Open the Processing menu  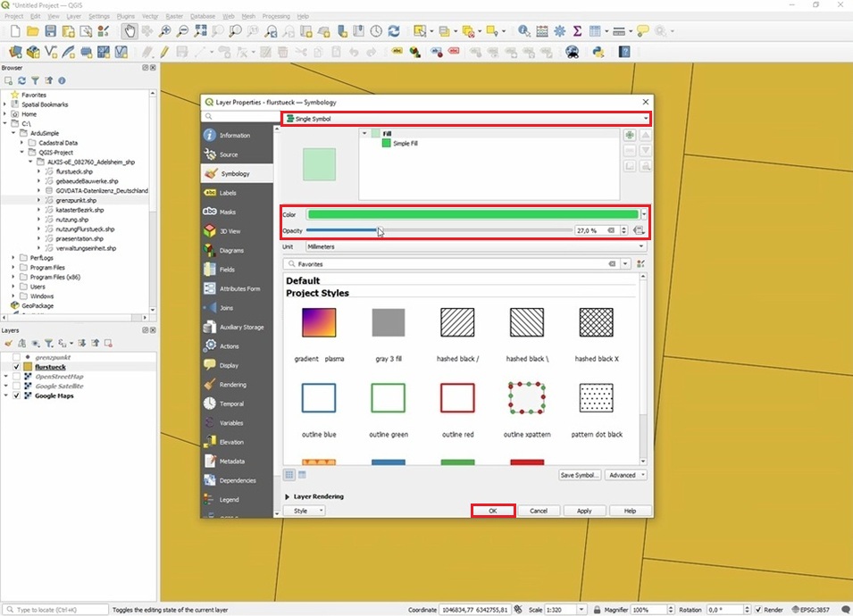pos(276,16)
